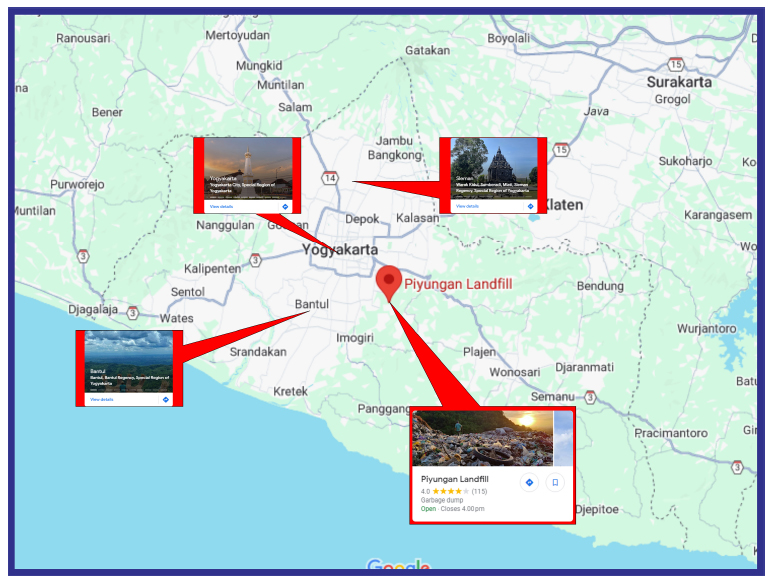Select the Jambu Bangkong label

click(394, 148)
